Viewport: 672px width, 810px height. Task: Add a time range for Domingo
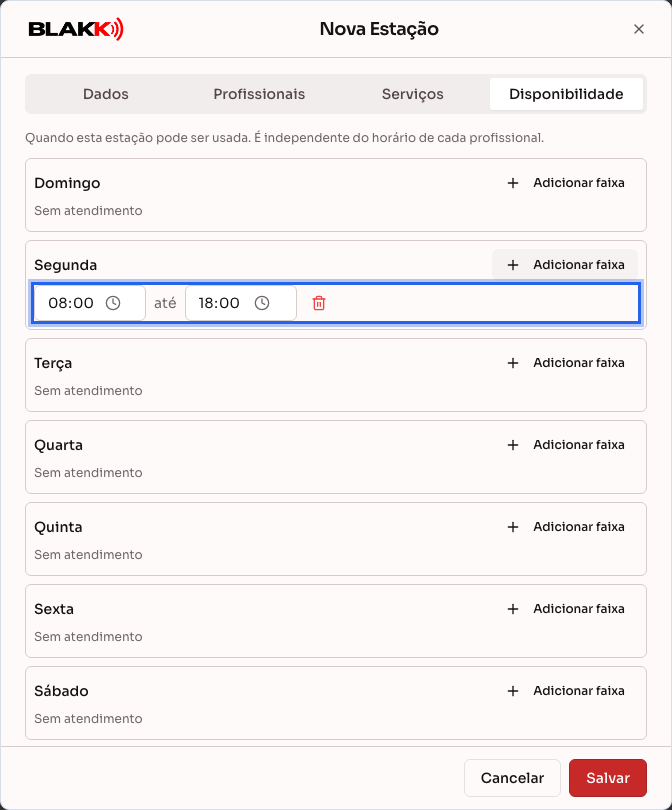pos(565,183)
